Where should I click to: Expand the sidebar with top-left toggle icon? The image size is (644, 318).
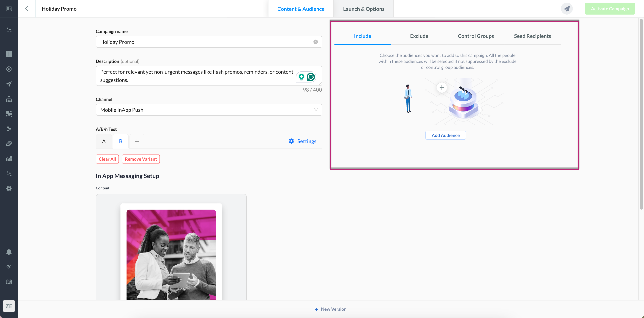[x=9, y=9]
